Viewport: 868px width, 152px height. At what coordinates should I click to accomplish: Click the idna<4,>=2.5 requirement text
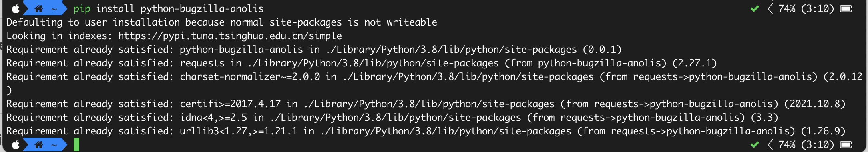point(213,118)
